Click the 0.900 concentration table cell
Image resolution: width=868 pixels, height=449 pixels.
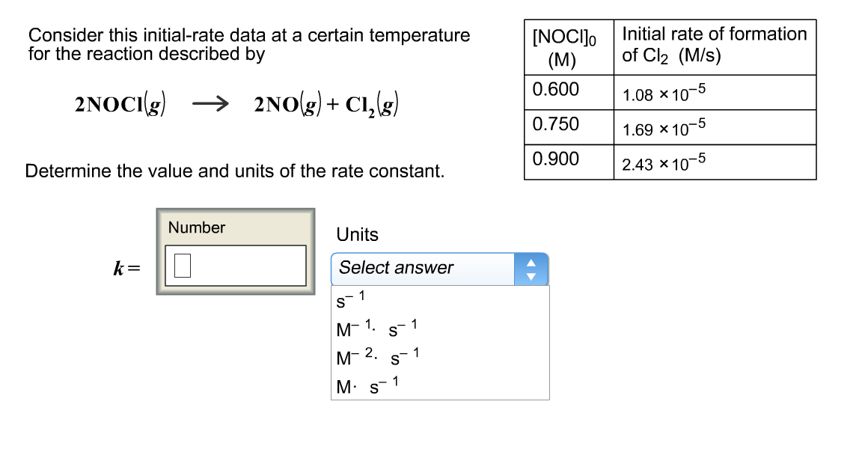click(x=556, y=159)
